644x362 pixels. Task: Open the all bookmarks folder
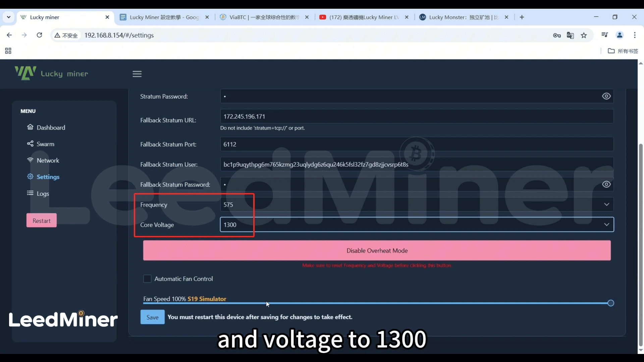623,51
